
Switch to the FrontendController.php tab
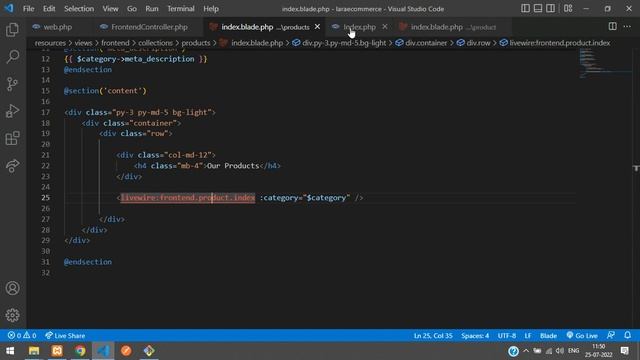click(x=149, y=27)
